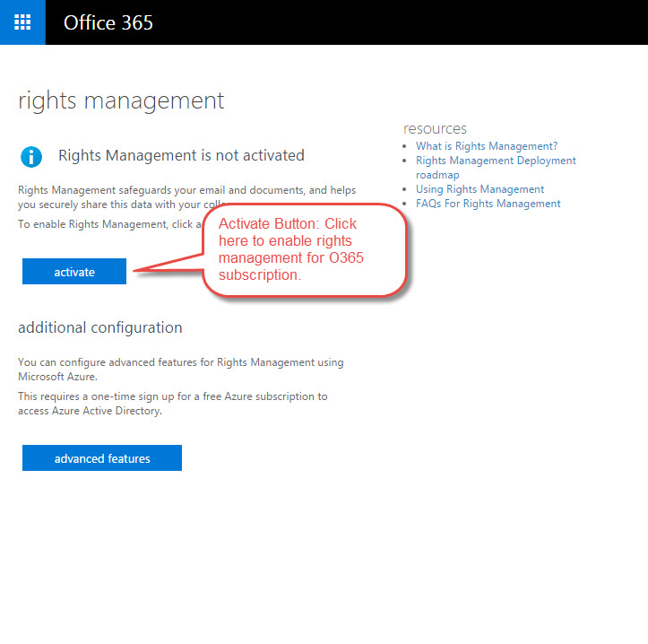The width and height of the screenshot is (648, 644).
Task: Click the Office 365 header title
Action: tap(108, 22)
